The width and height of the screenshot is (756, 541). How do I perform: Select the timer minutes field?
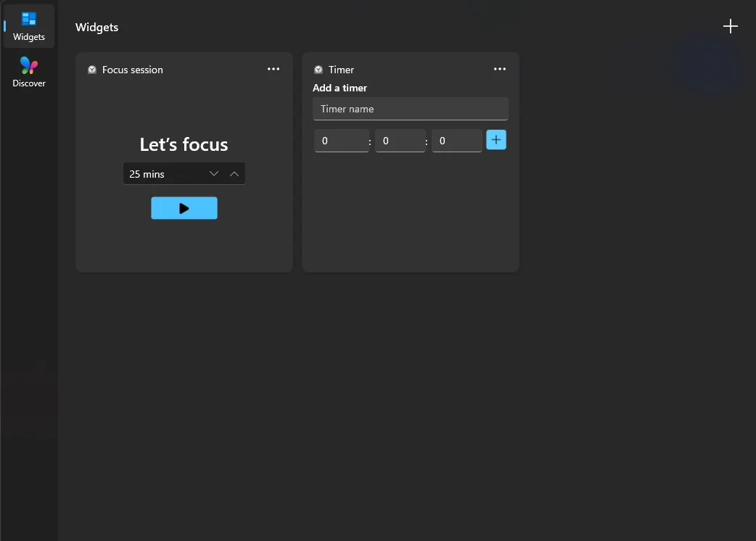[x=400, y=141]
